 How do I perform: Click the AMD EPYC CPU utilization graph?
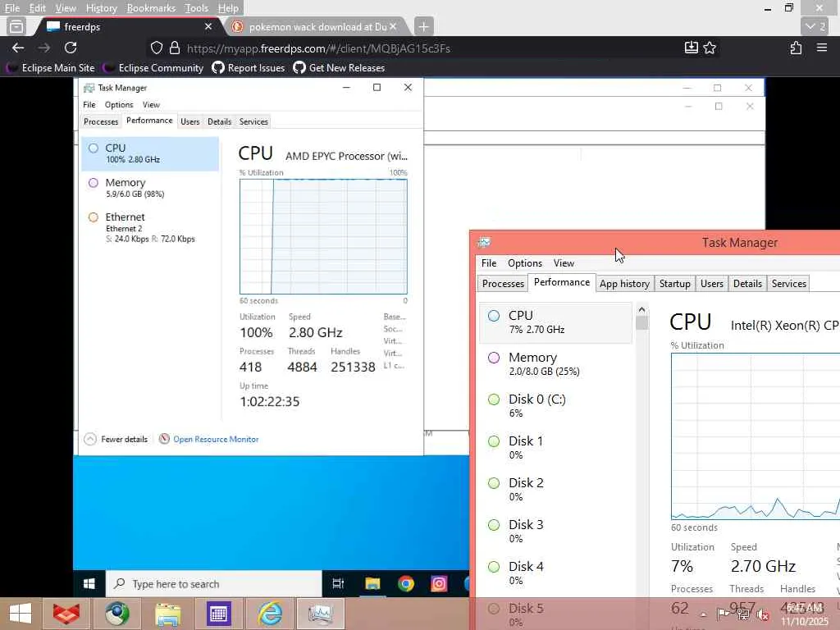pyautogui.click(x=323, y=236)
